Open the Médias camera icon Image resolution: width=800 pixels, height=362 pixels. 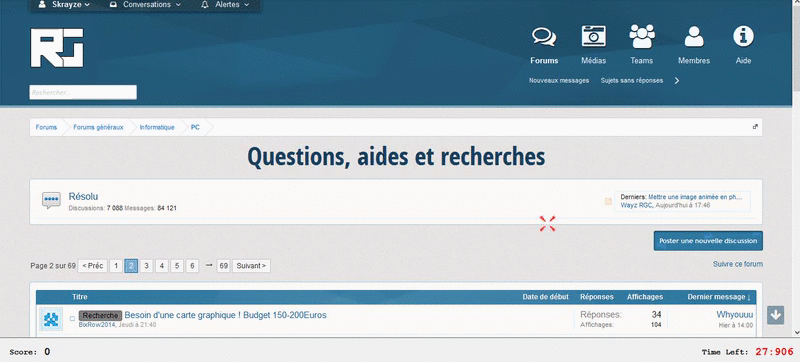(593, 36)
